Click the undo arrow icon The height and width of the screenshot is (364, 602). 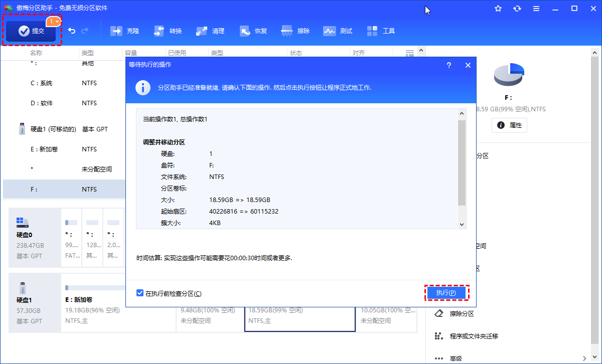click(72, 31)
